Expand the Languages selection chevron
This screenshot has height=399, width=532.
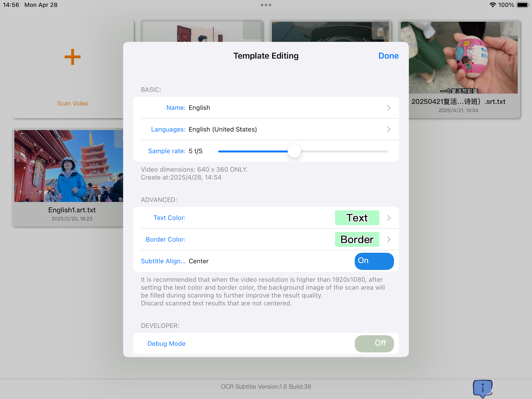pos(389,129)
